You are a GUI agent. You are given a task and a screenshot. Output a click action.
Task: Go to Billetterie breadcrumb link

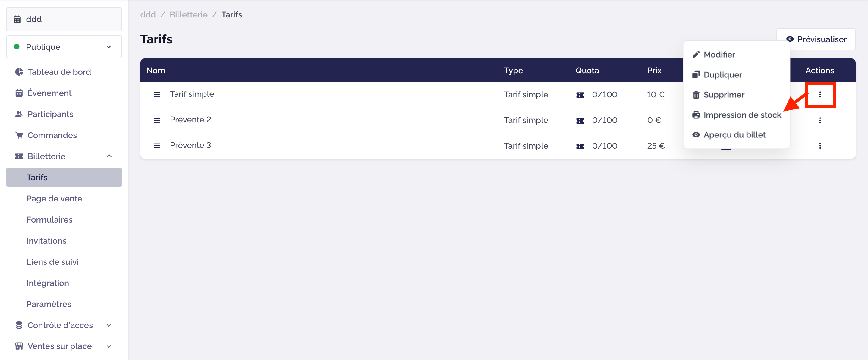188,15
